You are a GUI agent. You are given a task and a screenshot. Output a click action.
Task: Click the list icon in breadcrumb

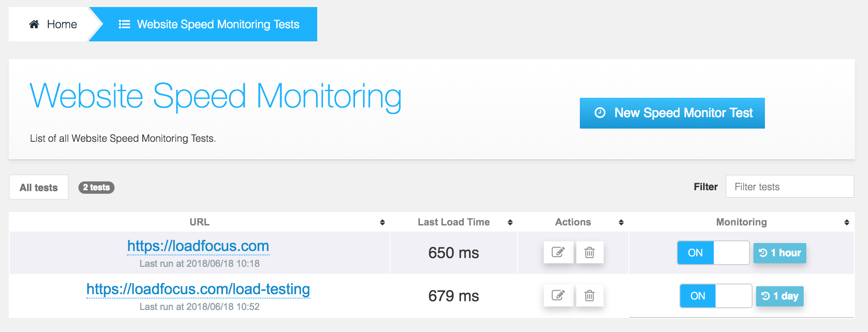point(124,24)
